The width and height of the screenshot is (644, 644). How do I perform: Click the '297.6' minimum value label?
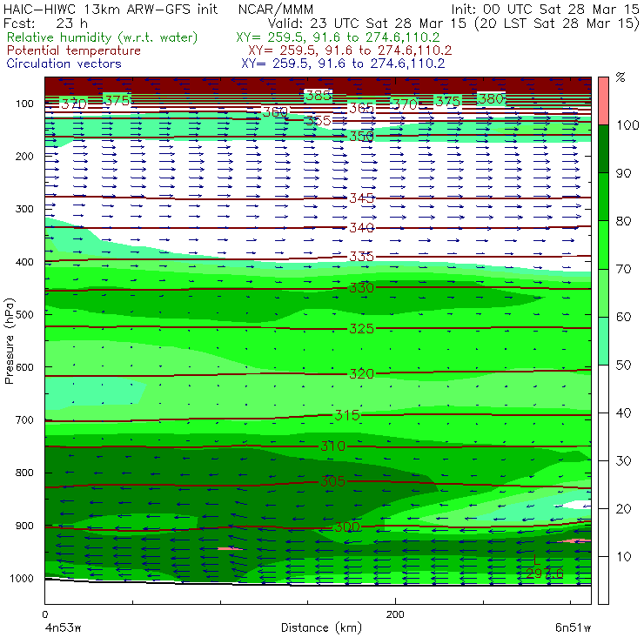545,574
